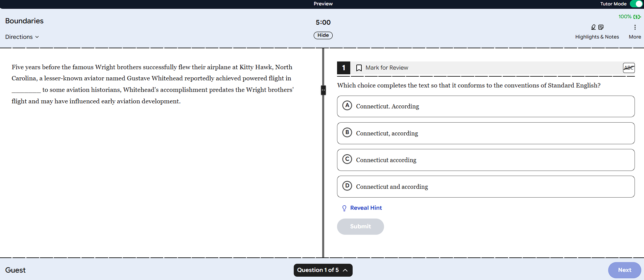
Task: Open the notes icon beside highlighter
Action: (x=601, y=27)
